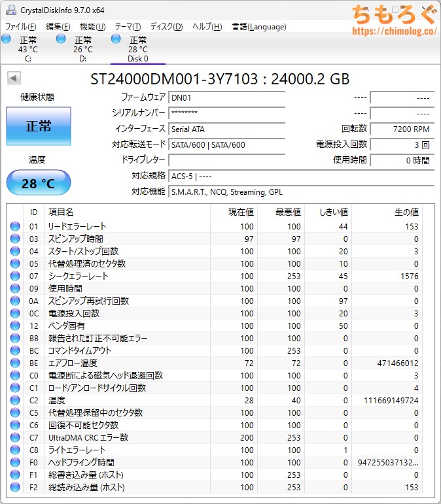Select the 報告された訂正不可能エラー attribute name
Screen dimensions: 441x504
[x=97, y=338]
